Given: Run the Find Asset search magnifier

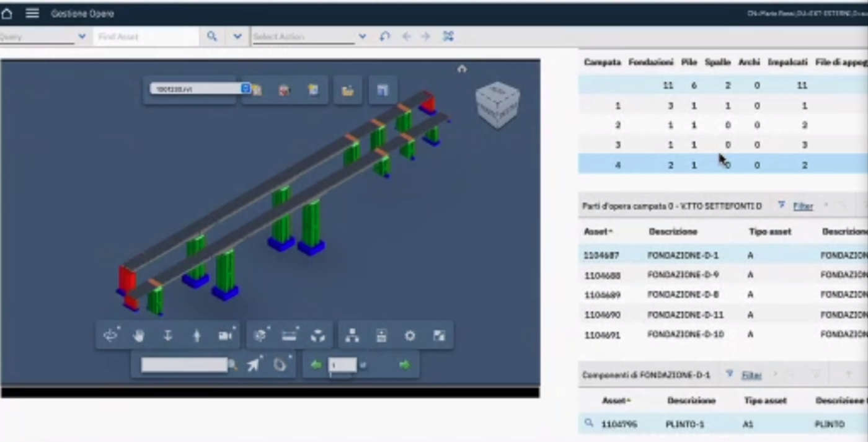Looking at the screenshot, I should click(x=212, y=37).
